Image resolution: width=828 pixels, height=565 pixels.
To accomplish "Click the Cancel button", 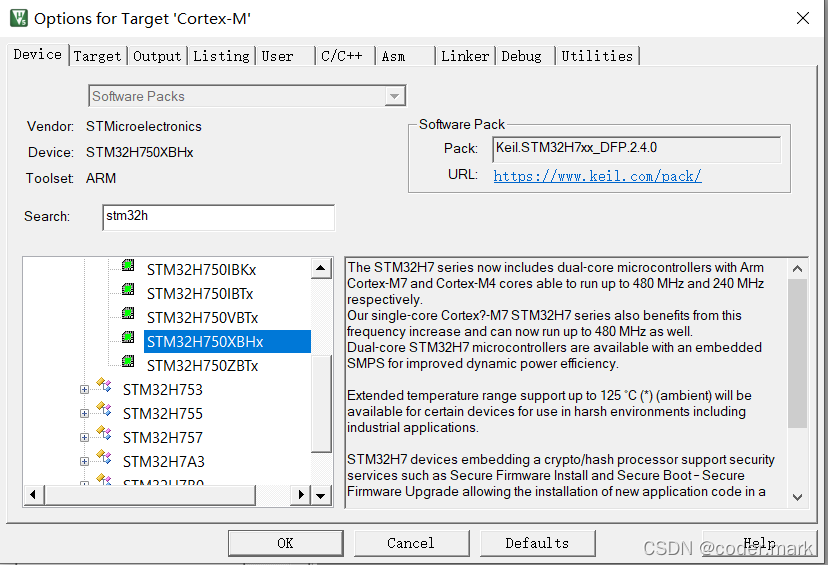I will 411,543.
